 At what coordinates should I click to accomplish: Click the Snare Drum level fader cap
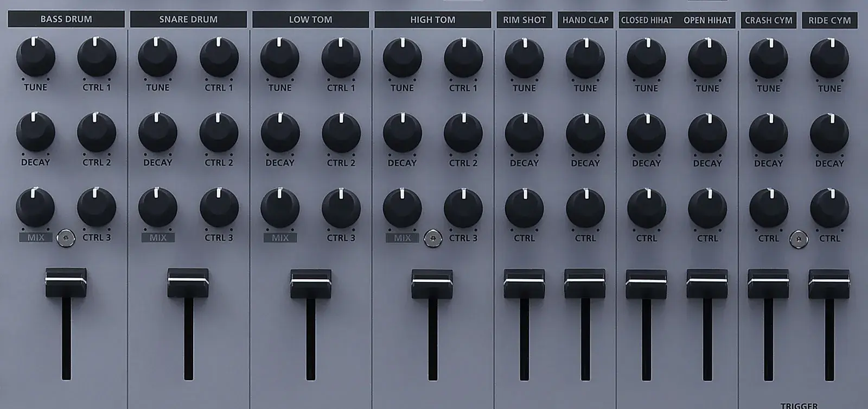tap(188, 282)
